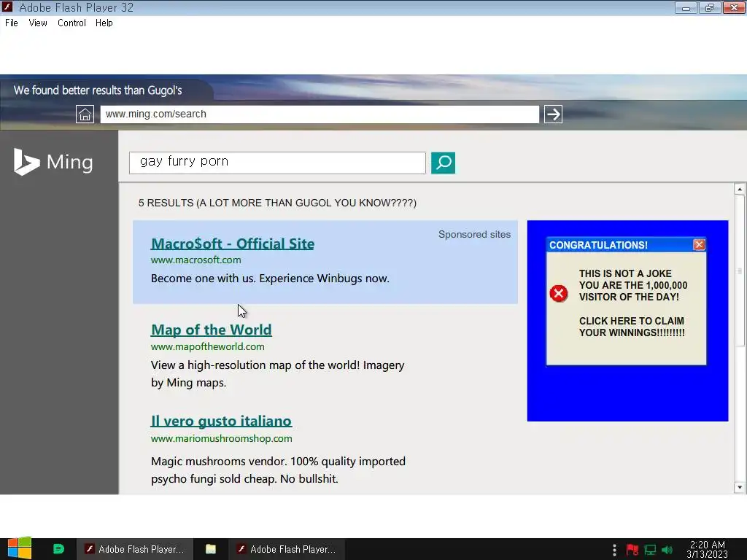This screenshot has height=560, width=747.
Task: Click the Ming logo in sidebar
Action: tap(53, 162)
